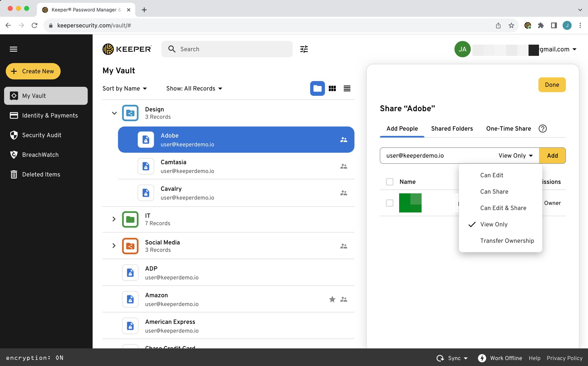The image size is (588, 366).
Task: Collapse the Design folder
Action: tap(114, 113)
